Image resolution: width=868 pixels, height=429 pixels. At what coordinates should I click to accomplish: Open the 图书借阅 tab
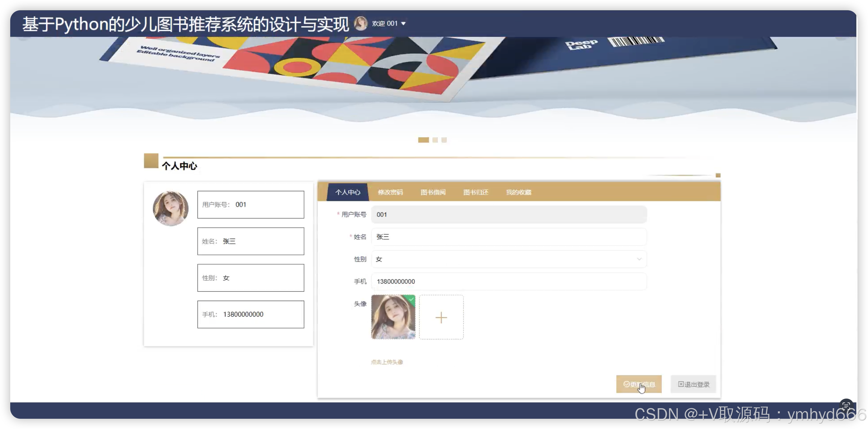[433, 192]
